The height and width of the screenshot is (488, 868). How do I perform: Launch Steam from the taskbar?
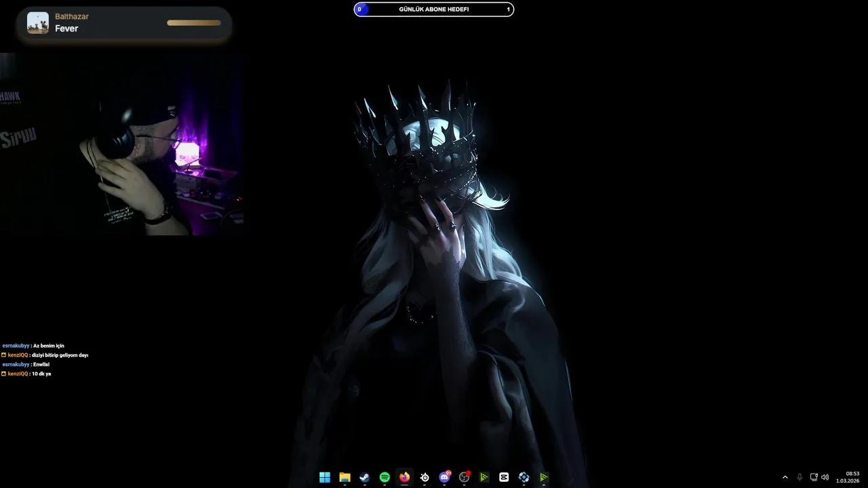(x=364, y=477)
